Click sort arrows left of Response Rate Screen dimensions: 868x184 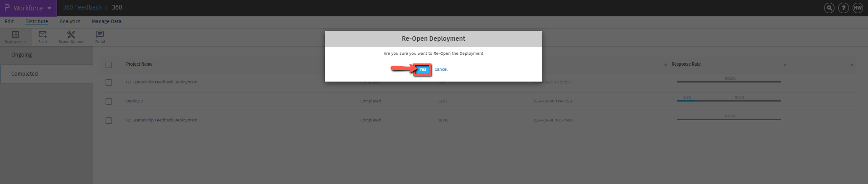(x=665, y=65)
